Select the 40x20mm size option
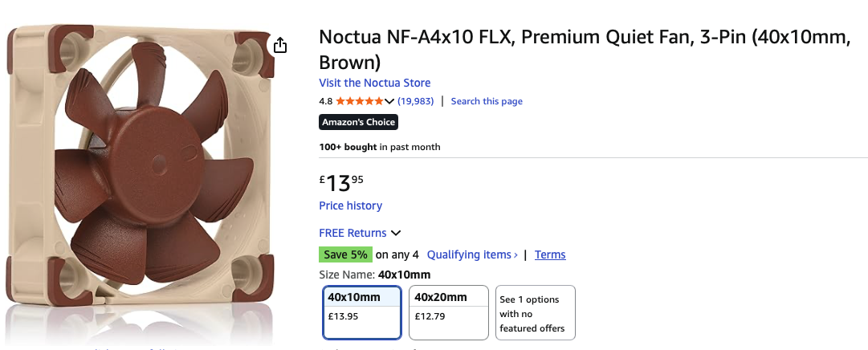Viewport: 868px width, 350px height. pyautogui.click(x=448, y=312)
